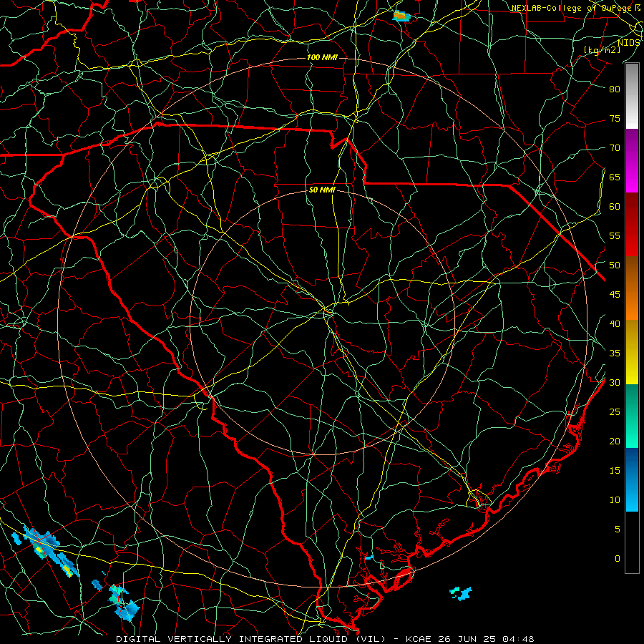Image resolution: width=644 pixels, height=644 pixels.
Task: Select the black segment of the color bar
Action: click(632, 542)
